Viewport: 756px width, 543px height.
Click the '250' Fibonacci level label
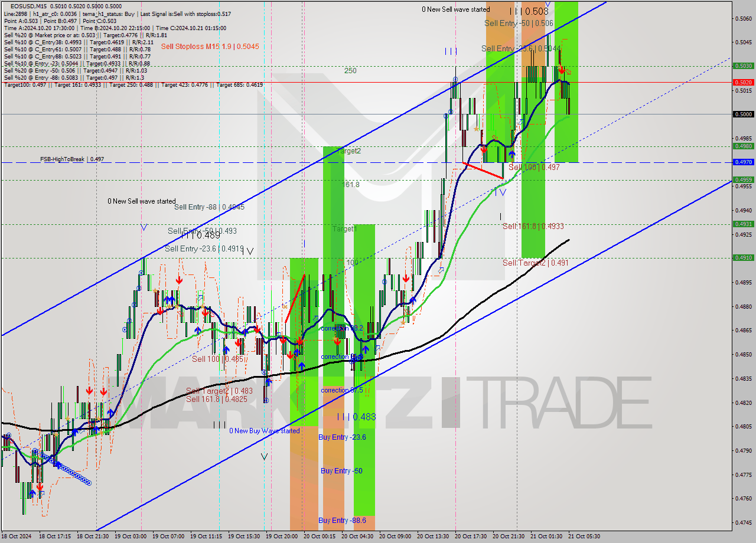pyautogui.click(x=350, y=70)
